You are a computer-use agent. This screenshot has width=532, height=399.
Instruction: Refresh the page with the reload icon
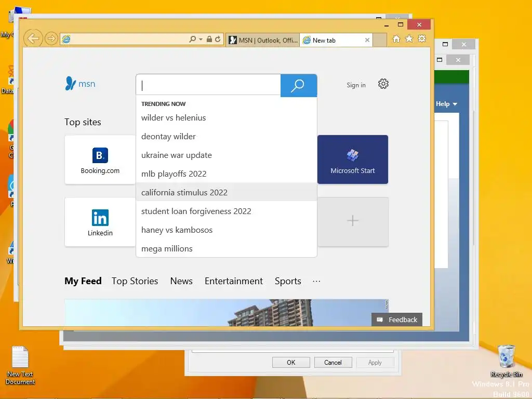(218, 39)
